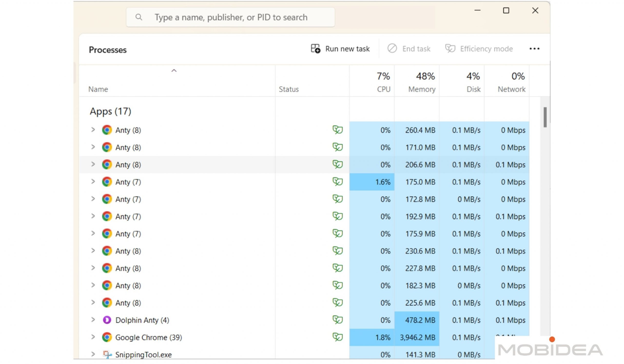Click the Efficiency mode button
624x364 pixels.
pos(479,49)
